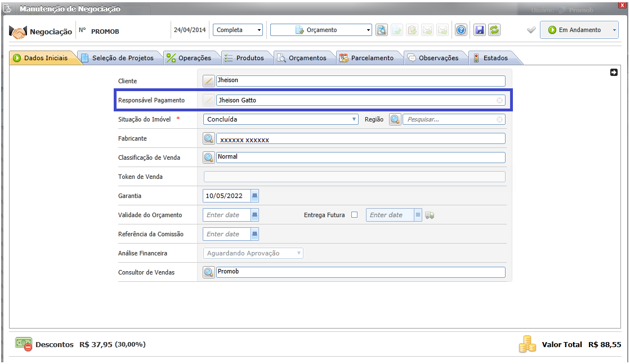This screenshot has width=630, height=364.
Task: Click the Negociação handshake icon
Action: (x=17, y=32)
